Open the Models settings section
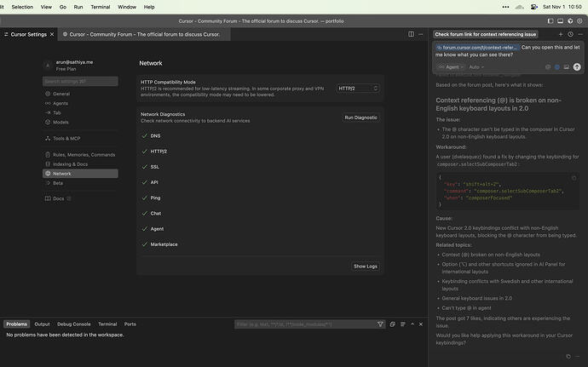Viewport: 588px width, 367px height. click(80, 122)
